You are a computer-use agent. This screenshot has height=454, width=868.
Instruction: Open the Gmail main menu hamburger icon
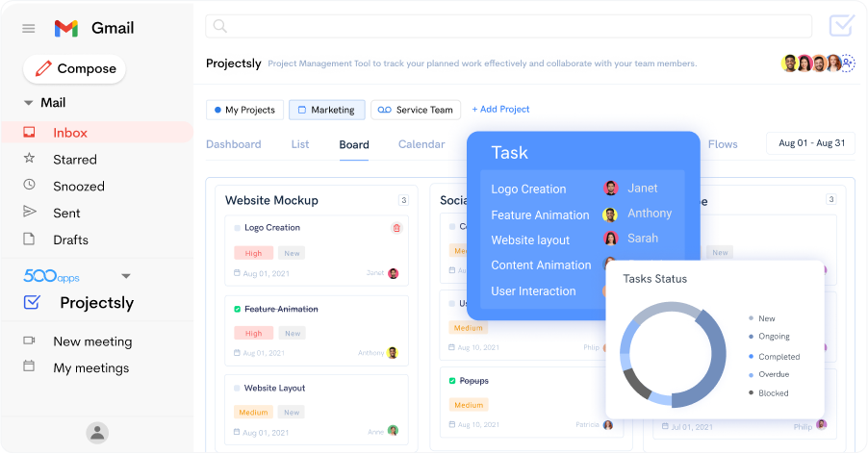point(29,29)
